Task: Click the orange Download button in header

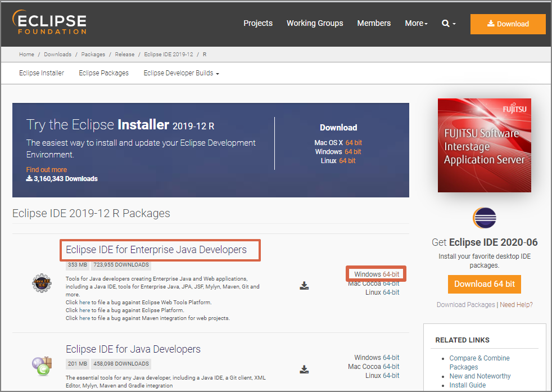Action: [508, 24]
